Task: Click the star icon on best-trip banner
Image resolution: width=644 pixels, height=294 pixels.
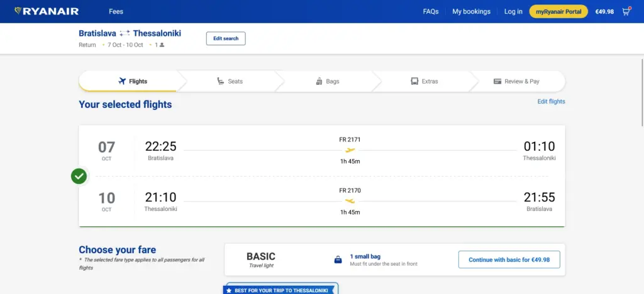Action: 229,290
